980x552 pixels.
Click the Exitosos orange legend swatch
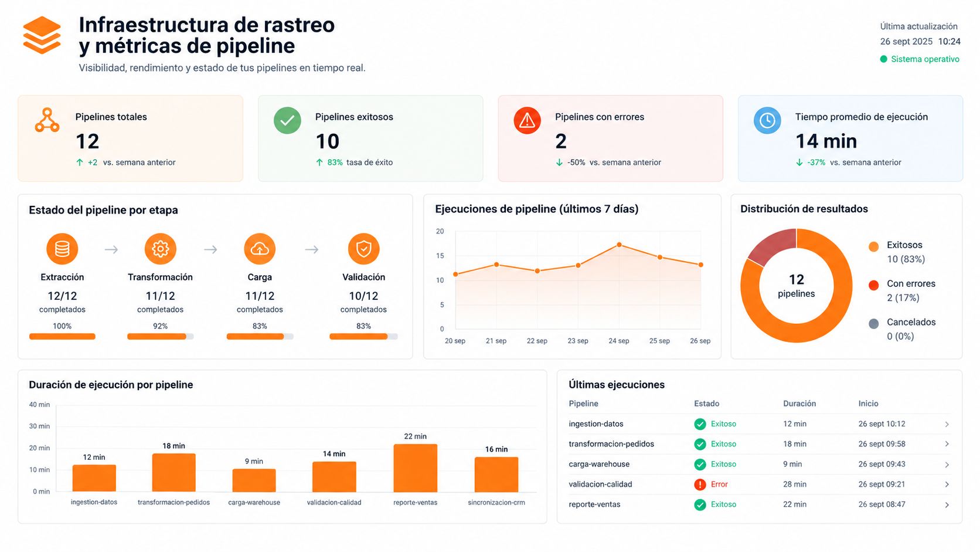[x=873, y=246]
